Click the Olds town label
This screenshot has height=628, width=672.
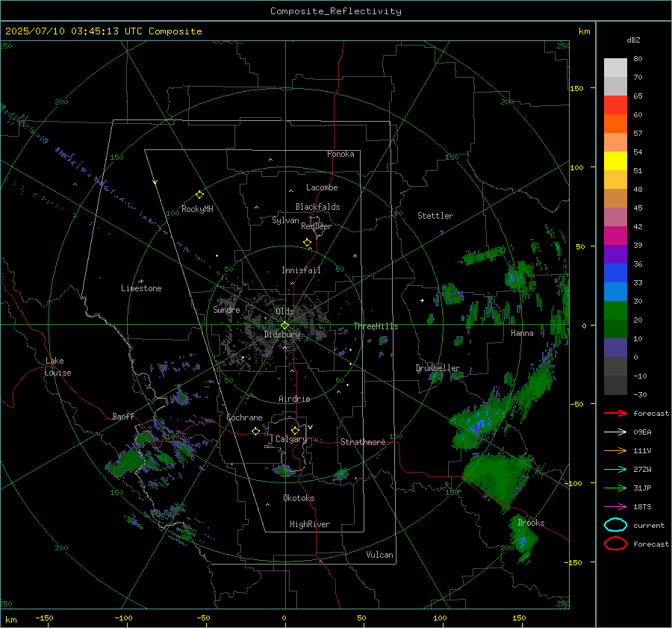coord(284,311)
